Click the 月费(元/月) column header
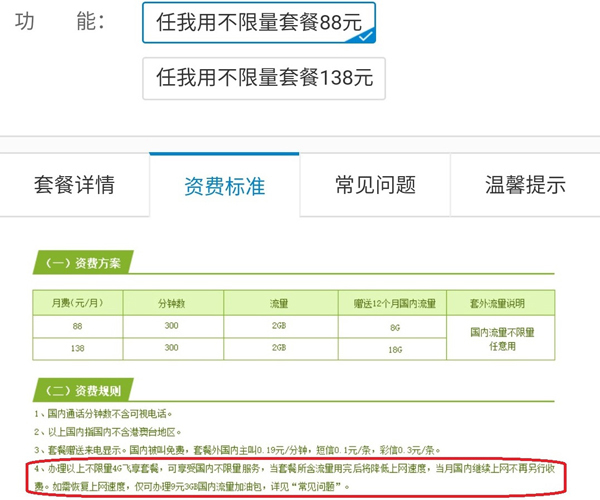This screenshot has width=600, height=500. [x=78, y=303]
